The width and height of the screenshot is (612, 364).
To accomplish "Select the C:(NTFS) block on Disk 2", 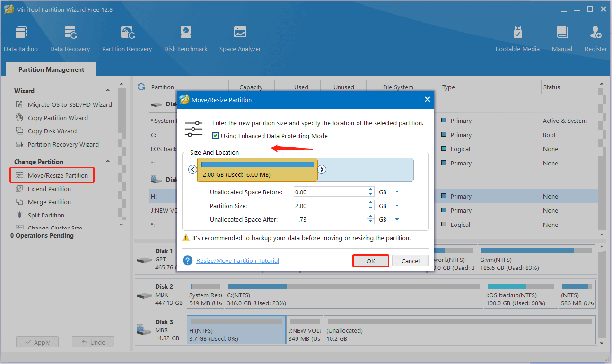I will (354, 295).
